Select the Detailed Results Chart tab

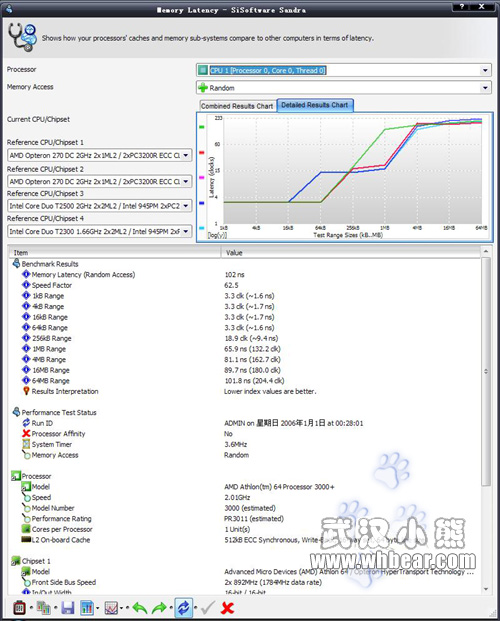pyautogui.click(x=315, y=105)
